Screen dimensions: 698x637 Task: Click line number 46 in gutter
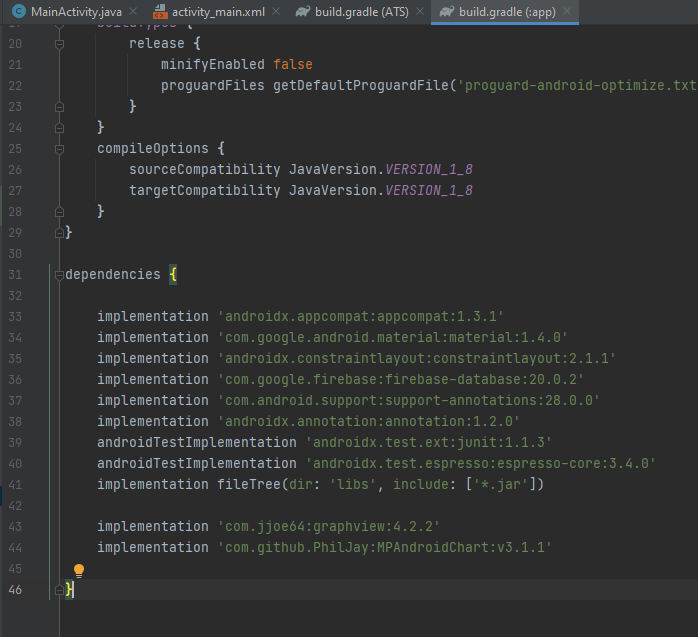[15, 590]
